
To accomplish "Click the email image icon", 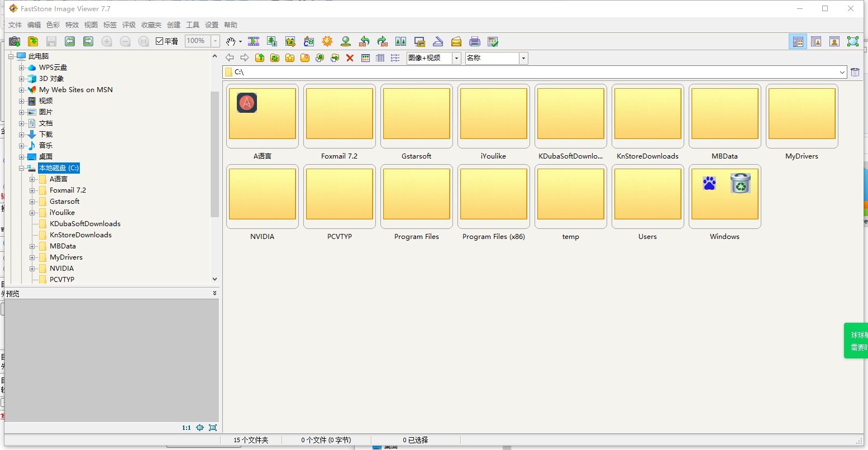I will (456, 41).
